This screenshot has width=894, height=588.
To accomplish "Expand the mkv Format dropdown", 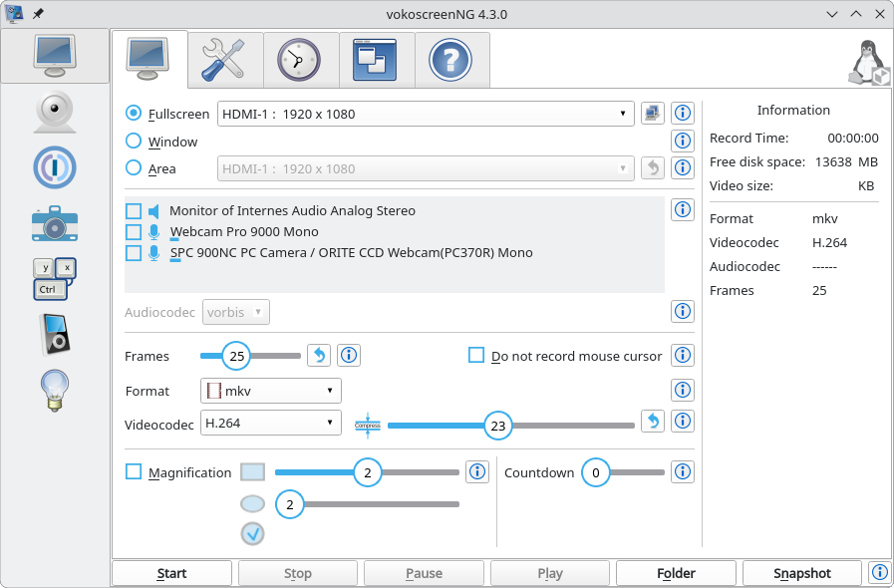I will [x=271, y=391].
